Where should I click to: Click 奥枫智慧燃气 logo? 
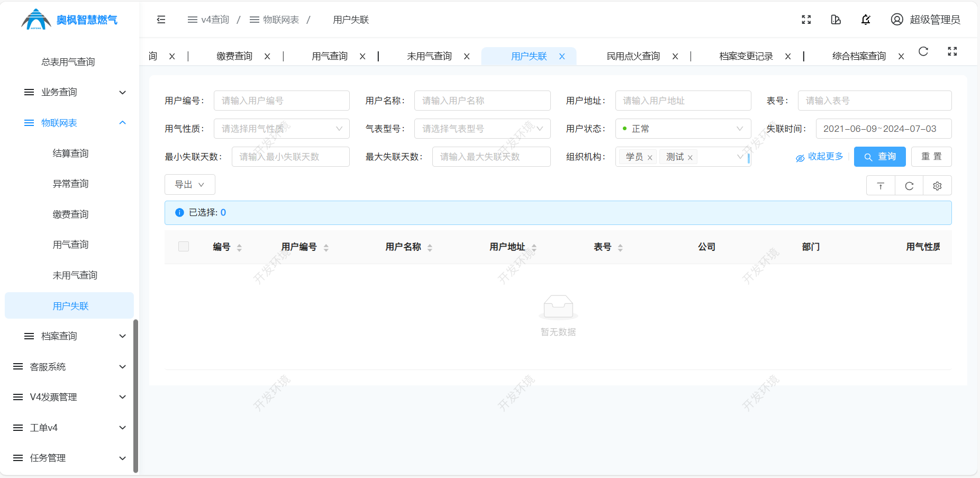coord(69,20)
